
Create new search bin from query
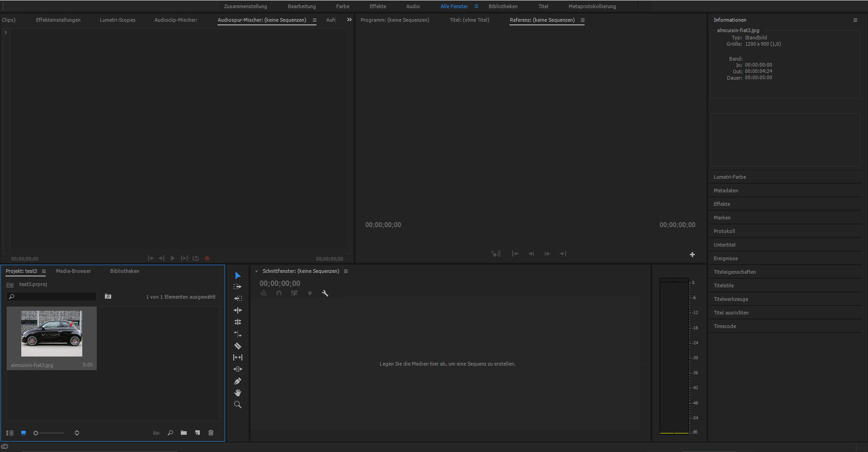108,296
